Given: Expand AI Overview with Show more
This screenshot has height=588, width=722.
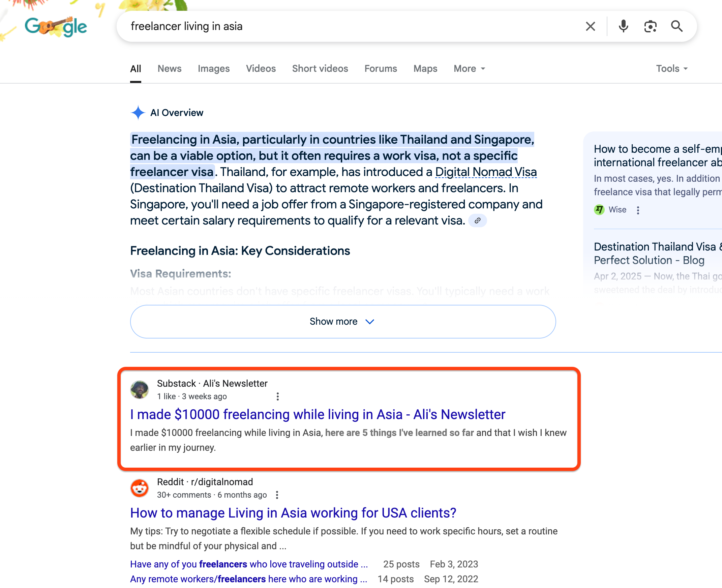Looking at the screenshot, I should [x=343, y=321].
